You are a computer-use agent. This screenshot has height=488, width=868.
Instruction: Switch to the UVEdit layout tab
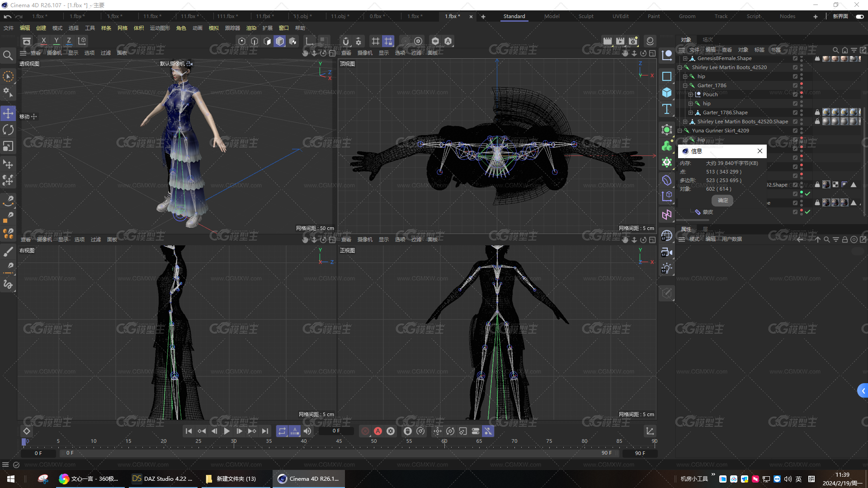click(620, 16)
